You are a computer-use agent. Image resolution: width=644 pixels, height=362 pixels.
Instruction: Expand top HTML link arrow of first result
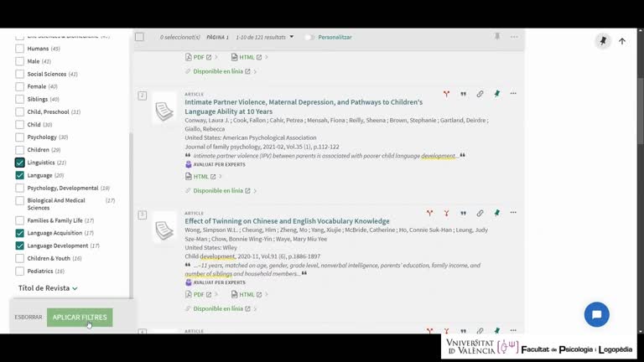266,57
